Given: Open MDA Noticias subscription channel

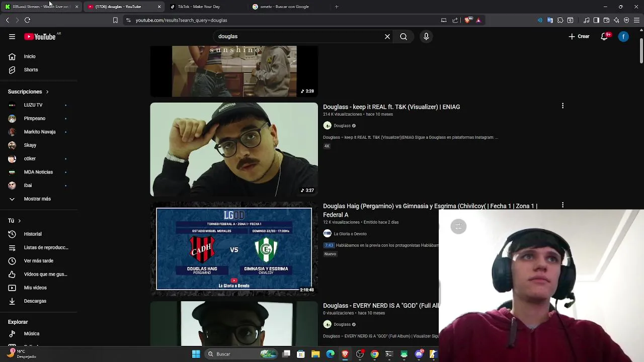Looking at the screenshot, I should pyautogui.click(x=38, y=172).
